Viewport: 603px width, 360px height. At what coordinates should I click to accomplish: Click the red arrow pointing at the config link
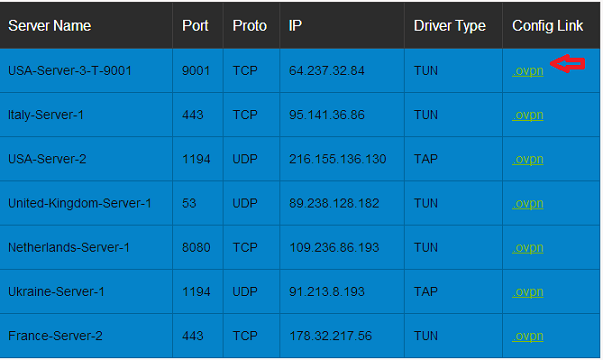[568, 63]
